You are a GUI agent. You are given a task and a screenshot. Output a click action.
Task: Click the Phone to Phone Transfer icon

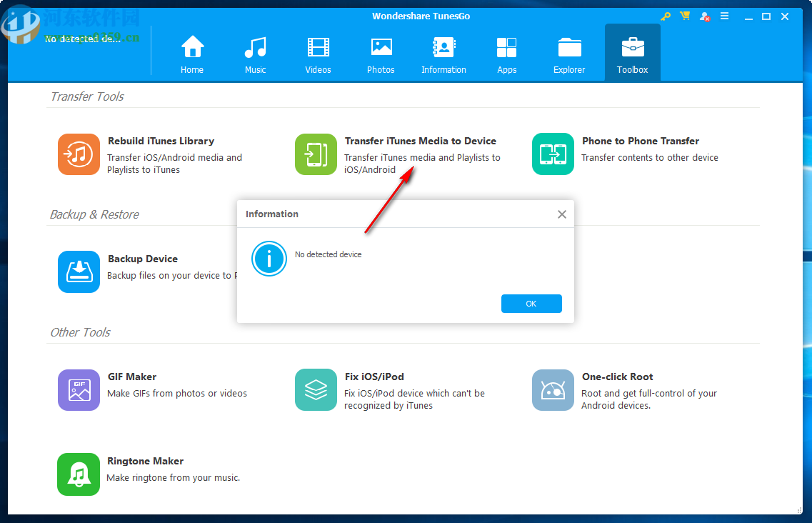553,154
